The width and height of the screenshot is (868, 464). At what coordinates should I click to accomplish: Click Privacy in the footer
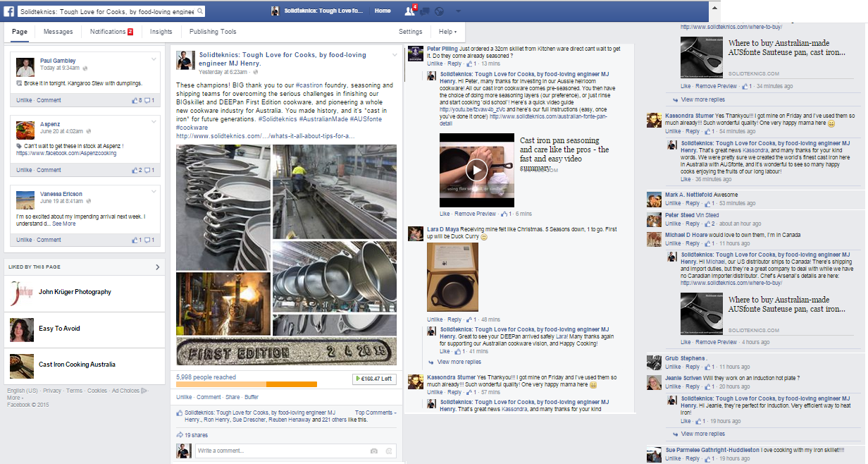[52, 391]
